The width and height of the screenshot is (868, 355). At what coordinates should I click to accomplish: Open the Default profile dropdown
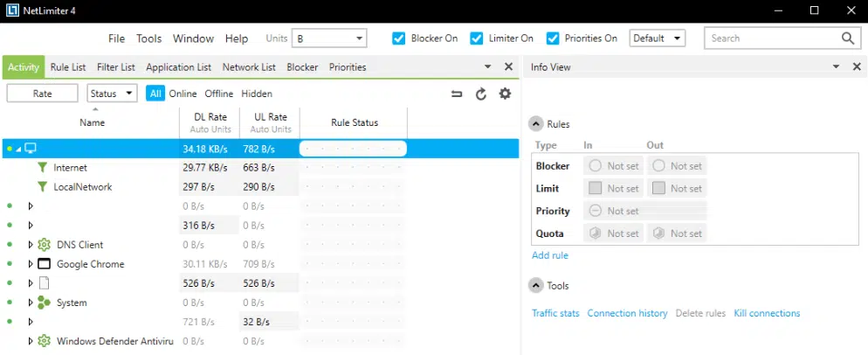coord(657,38)
